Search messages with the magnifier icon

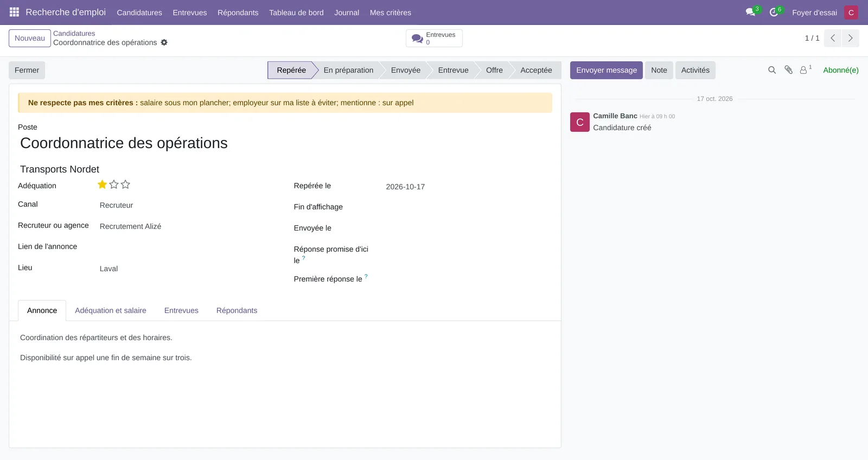click(772, 70)
